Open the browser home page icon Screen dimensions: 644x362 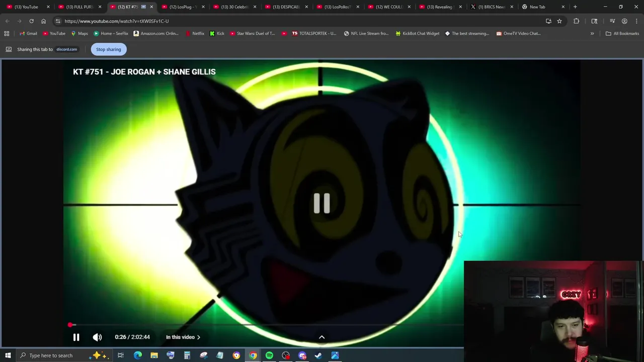(x=43, y=21)
